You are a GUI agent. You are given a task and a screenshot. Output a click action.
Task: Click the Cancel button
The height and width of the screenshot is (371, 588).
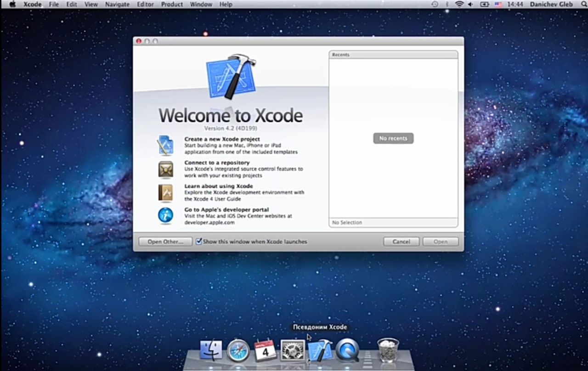[x=401, y=242]
